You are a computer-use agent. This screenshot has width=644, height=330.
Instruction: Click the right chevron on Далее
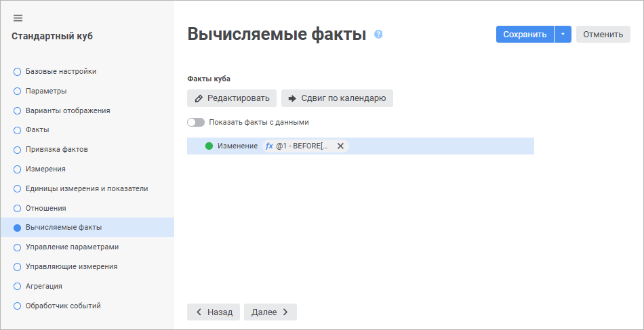tap(285, 312)
